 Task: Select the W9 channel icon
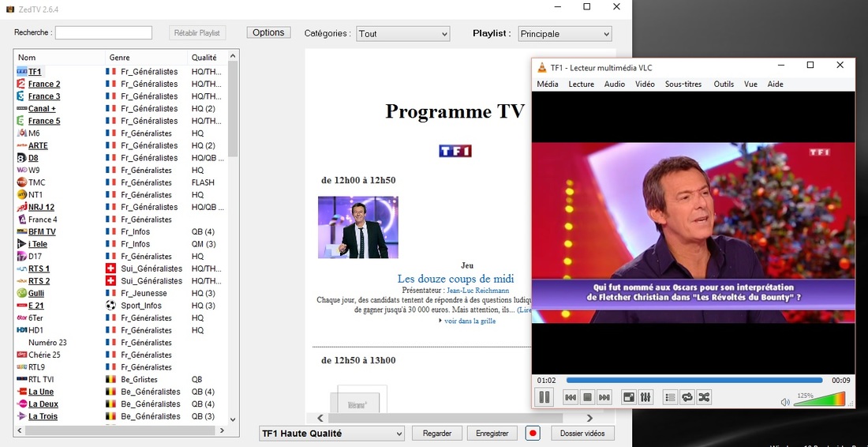coord(21,170)
